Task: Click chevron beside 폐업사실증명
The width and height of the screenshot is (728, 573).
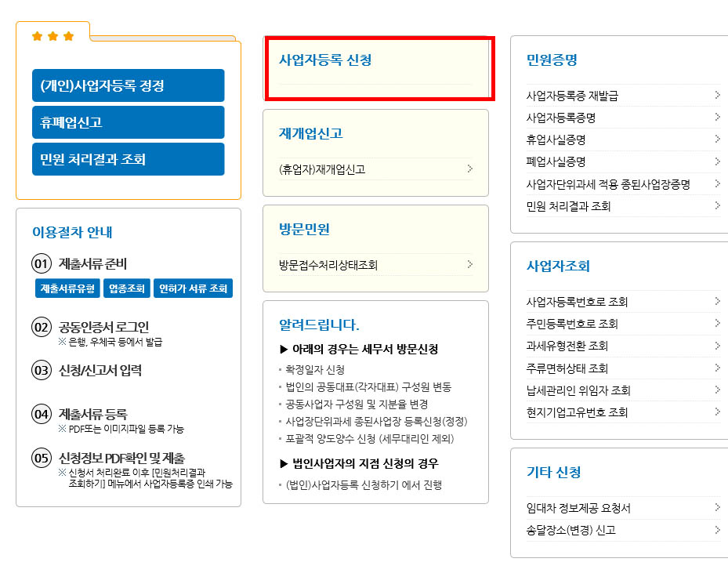Action: pos(717,161)
